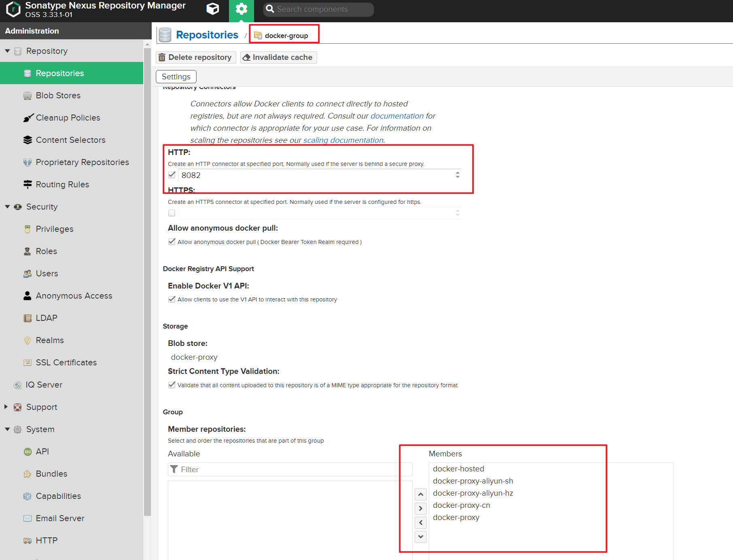The image size is (733, 560).
Task: Open Anonymous Access in sidebar
Action: point(72,296)
